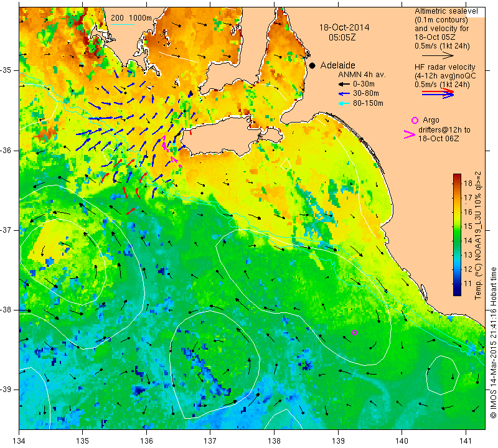Click the magenta Argo float circle in the legend

pos(415,120)
